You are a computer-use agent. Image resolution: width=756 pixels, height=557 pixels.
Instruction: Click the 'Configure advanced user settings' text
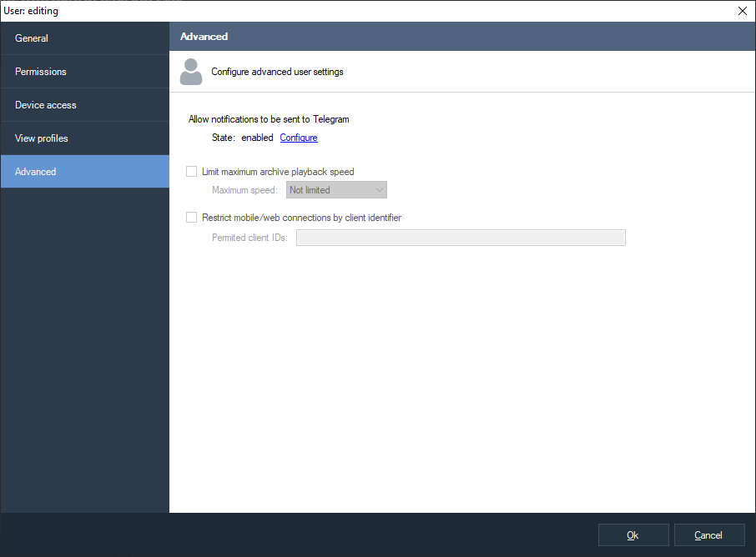[277, 72]
